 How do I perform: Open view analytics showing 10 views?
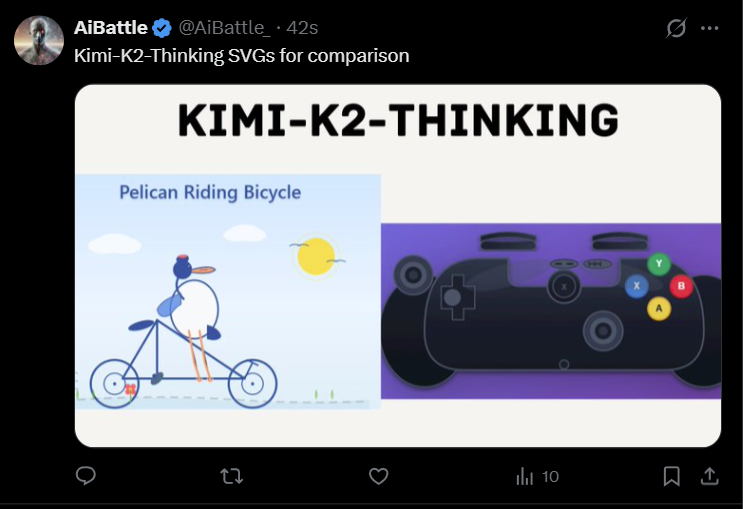[537, 477]
